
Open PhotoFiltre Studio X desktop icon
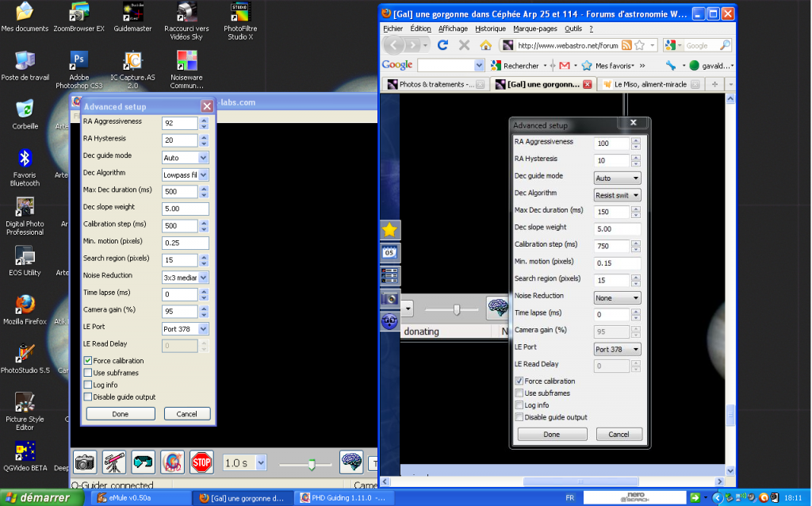pyautogui.click(x=240, y=21)
